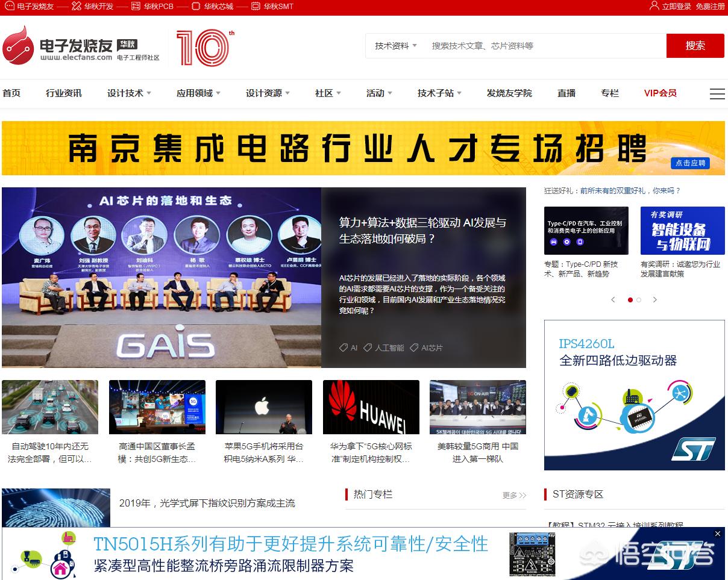Screen dimensions: 728x580
Task: Click the AI芯片 tag
Action: (x=426, y=348)
